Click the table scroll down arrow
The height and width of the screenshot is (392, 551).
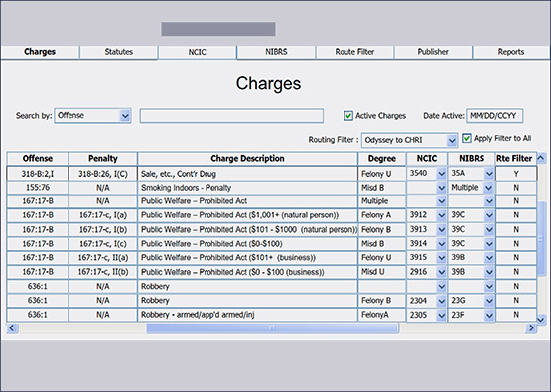[541, 319]
